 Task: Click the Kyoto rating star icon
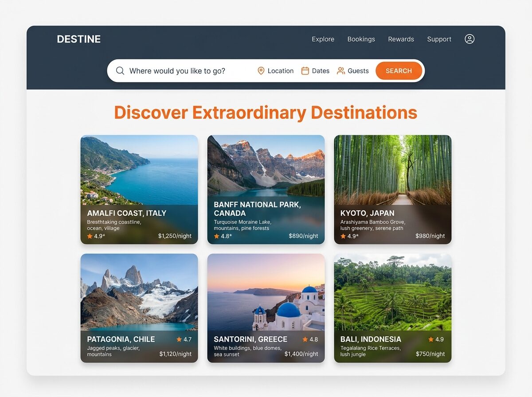click(x=343, y=236)
